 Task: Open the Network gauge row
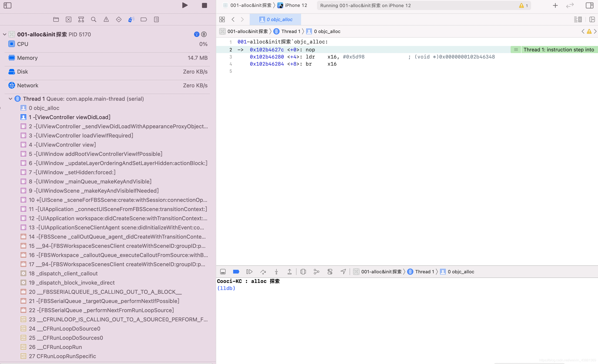(x=107, y=85)
